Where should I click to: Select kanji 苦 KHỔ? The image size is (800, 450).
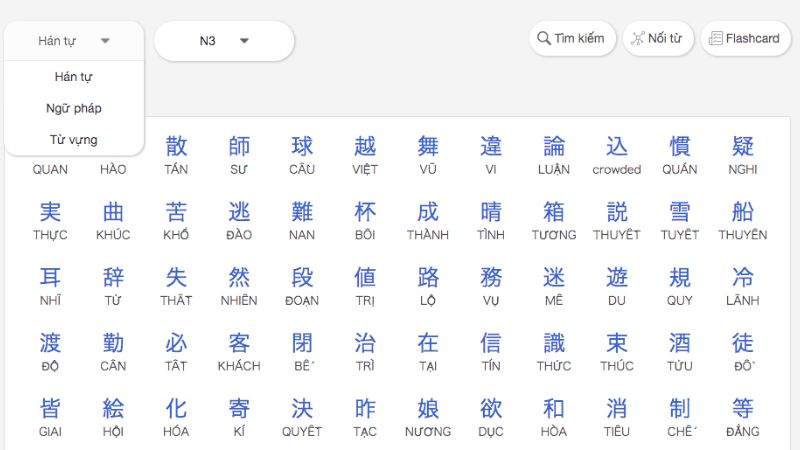click(176, 221)
